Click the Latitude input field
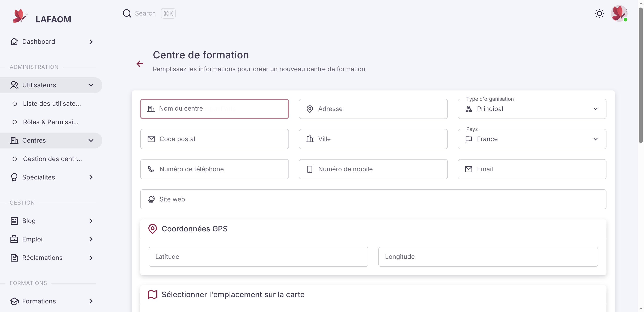The height and width of the screenshot is (312, 644). 258,257
